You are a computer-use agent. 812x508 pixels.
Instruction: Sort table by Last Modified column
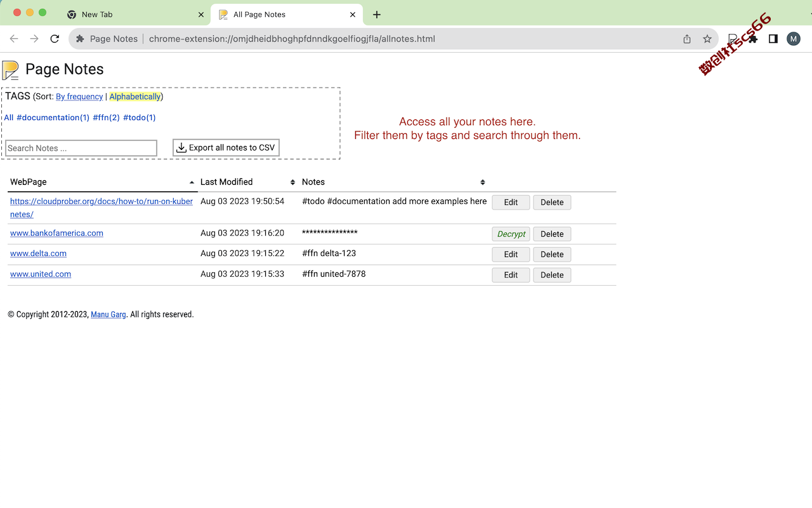tap(248, 182)
